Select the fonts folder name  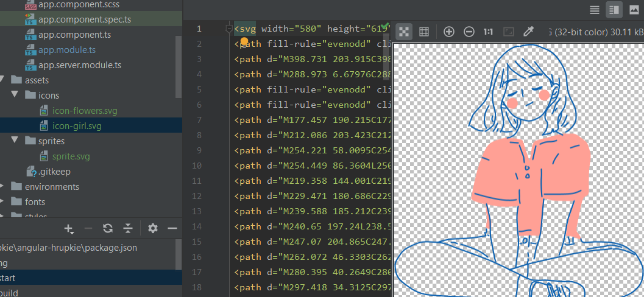35,202
